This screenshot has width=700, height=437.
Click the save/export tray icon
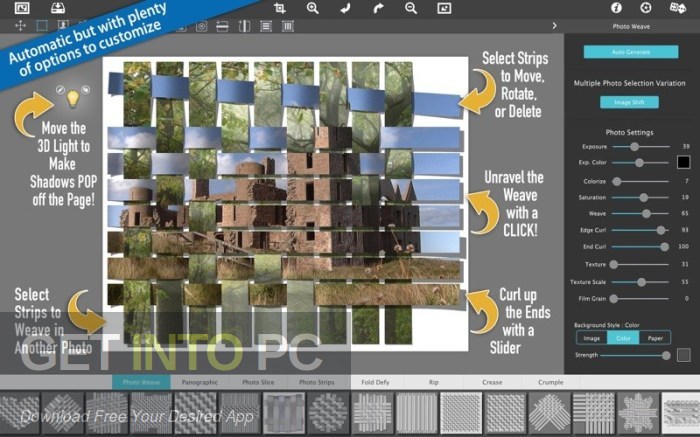(58, 8)
